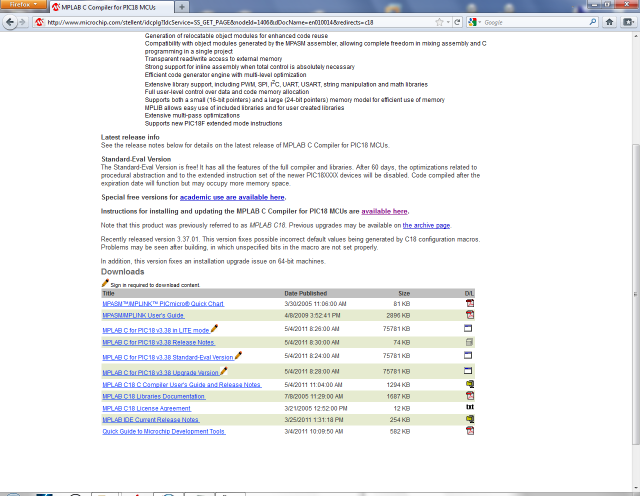Click the pencil icon beside LITE mode link
640x496 pixels.
[x=214, y=328]
